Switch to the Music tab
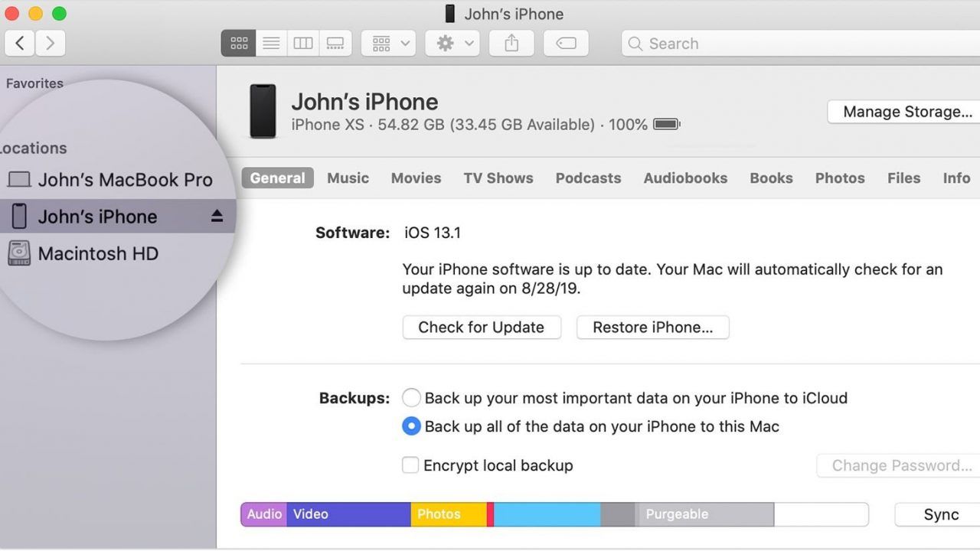The image size is (980, 551). click(x=348, y=178)
